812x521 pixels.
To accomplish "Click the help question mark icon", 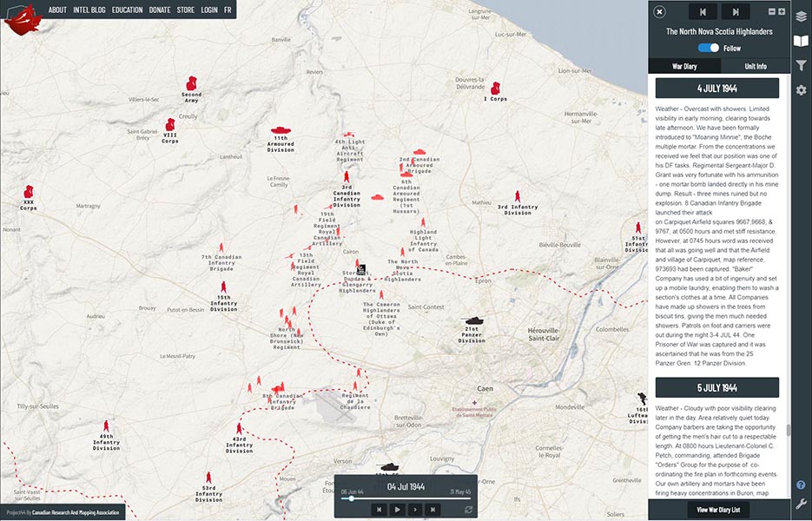I will [801, 485].
